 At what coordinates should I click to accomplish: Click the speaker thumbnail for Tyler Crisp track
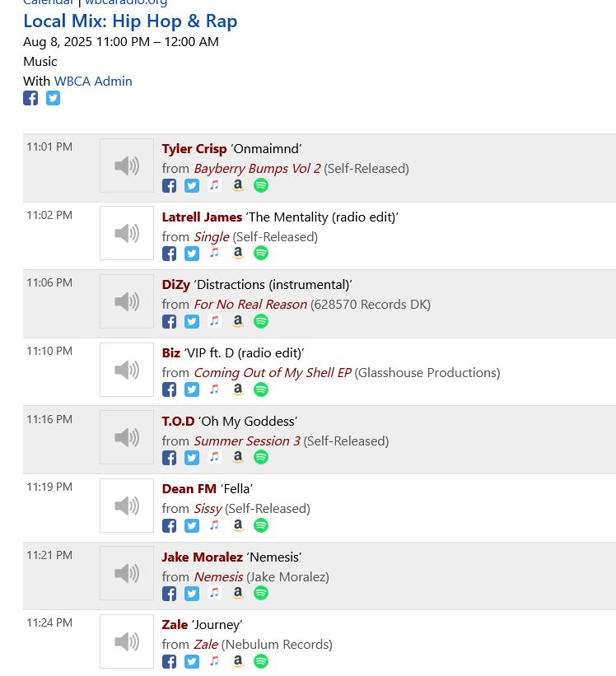click(x=127, y=166)
